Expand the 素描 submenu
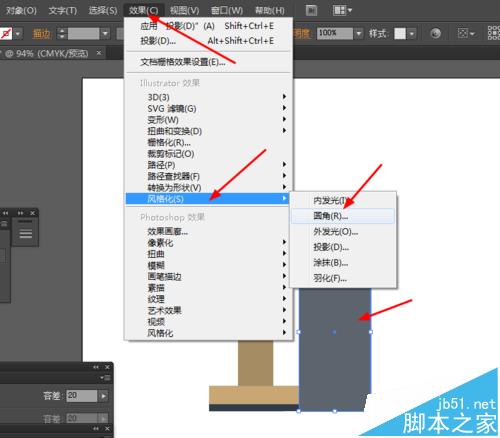The width and height of the screenshot is (500, 438). pyautogui.click(x=207, y=288)
